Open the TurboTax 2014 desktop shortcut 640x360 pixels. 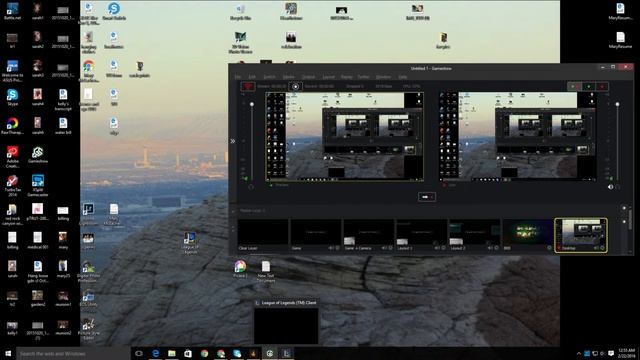12,186
